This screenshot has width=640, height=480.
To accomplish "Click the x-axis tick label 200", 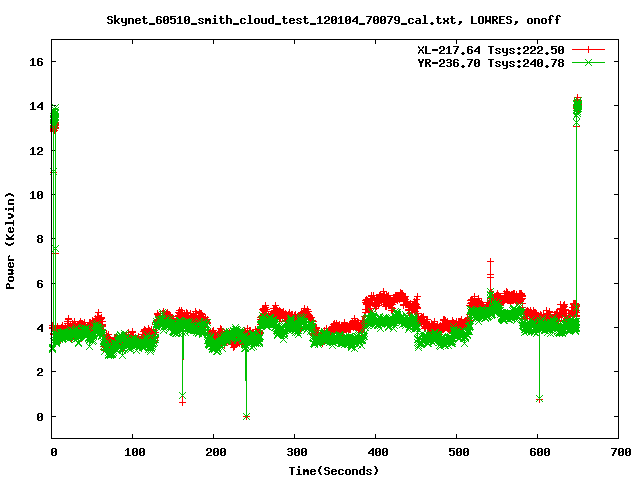I will pos(216,452).
